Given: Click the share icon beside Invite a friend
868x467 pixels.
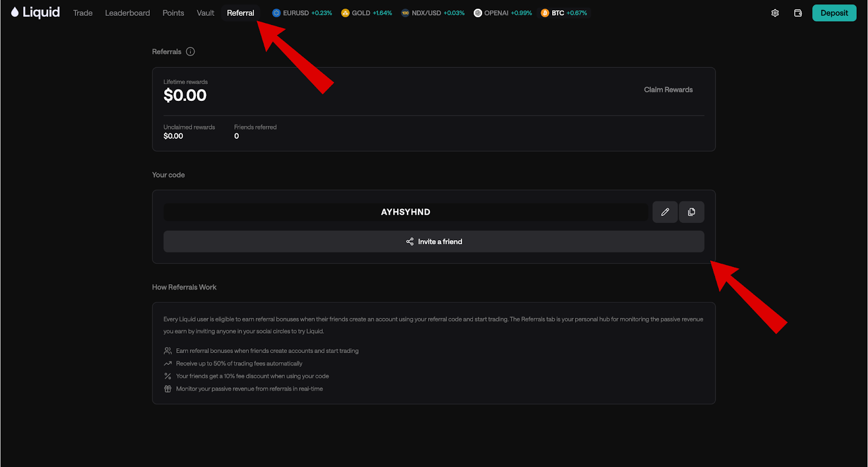Looking at the screenshot, I should click(x=410, y=241).
